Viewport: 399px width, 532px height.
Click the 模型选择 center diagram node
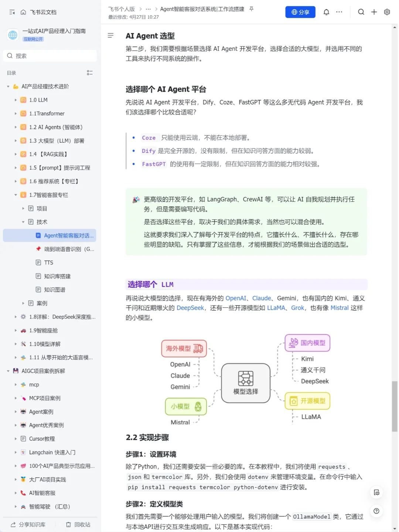246,383
